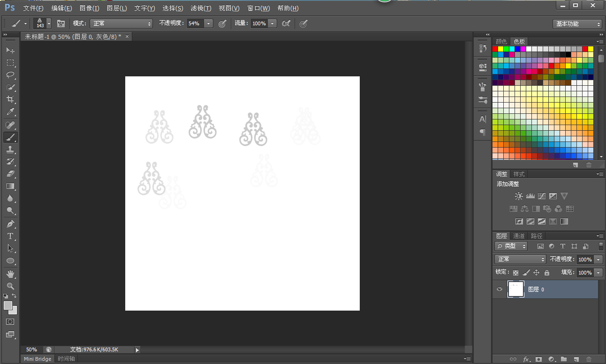Open the Mini Bridge tab
This screenshot has width=606, height=364.
click(38, 359)
